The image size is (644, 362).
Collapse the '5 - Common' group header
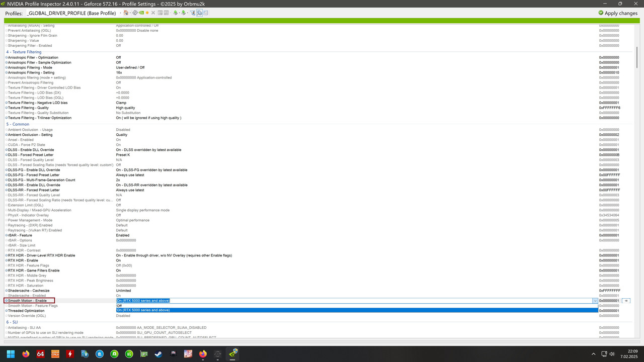pyautogui.click(x=18, y=124)
